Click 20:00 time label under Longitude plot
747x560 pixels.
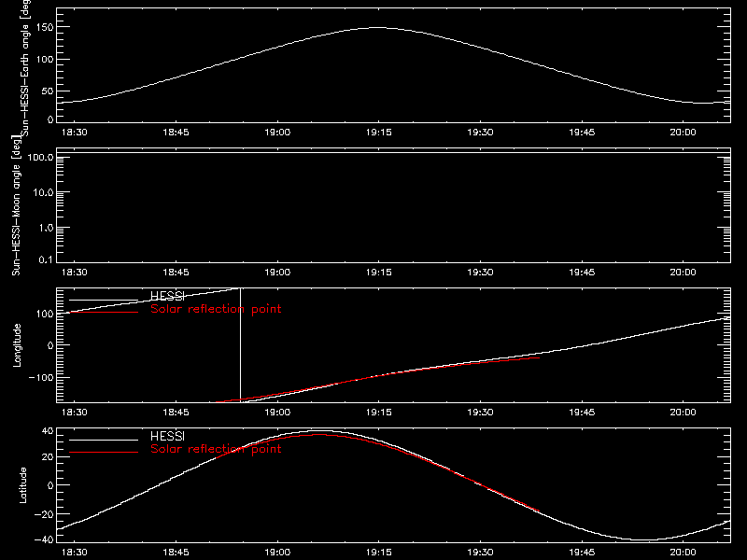point(683,413)
